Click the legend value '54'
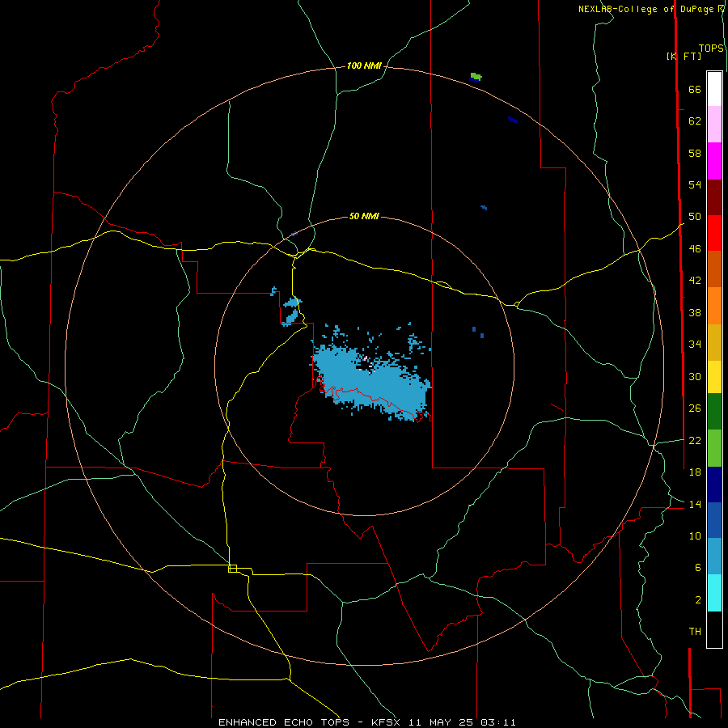The image size is (728, 728). 695,184
